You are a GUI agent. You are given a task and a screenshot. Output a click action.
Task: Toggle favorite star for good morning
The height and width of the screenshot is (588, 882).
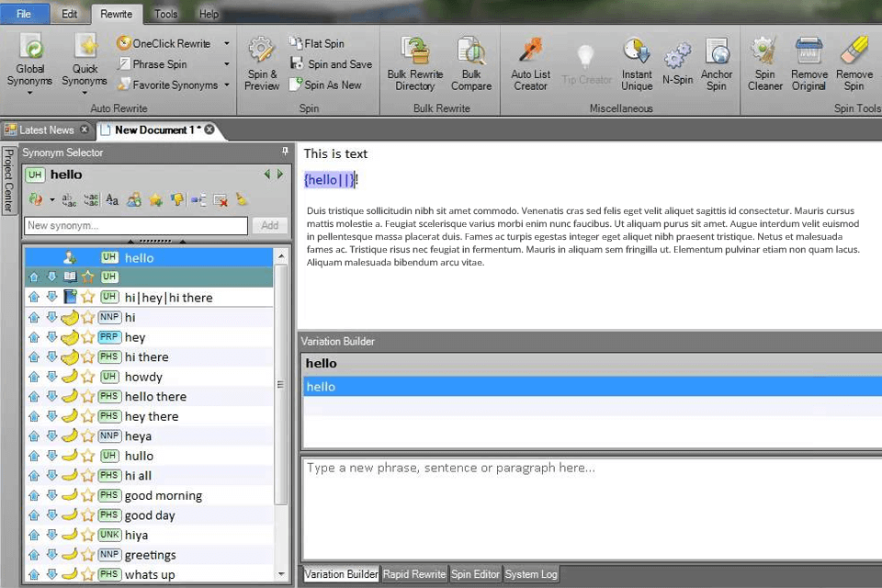88,495
